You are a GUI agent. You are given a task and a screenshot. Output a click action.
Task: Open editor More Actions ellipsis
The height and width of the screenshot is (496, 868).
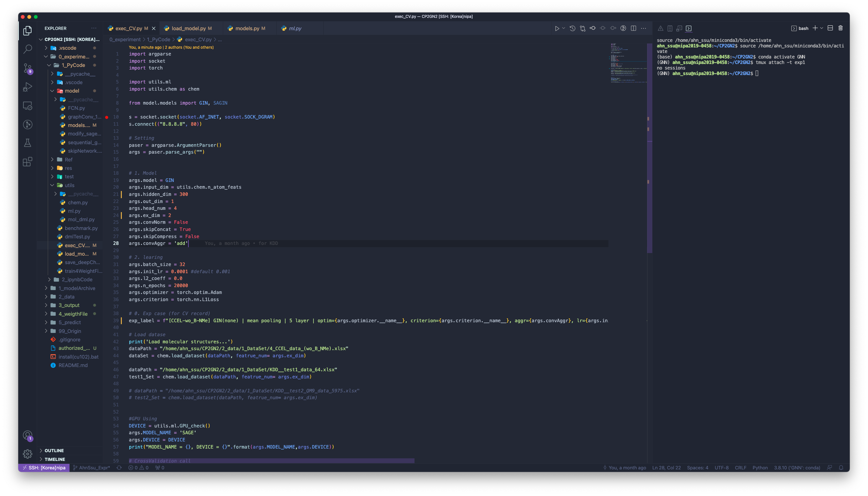[644, 28]
